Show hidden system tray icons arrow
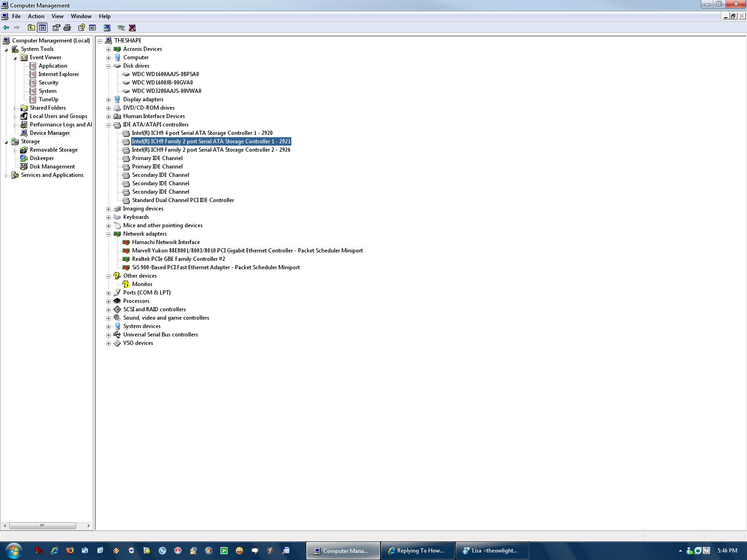Viewport: 747px width, 560px height. pos(680,551)
